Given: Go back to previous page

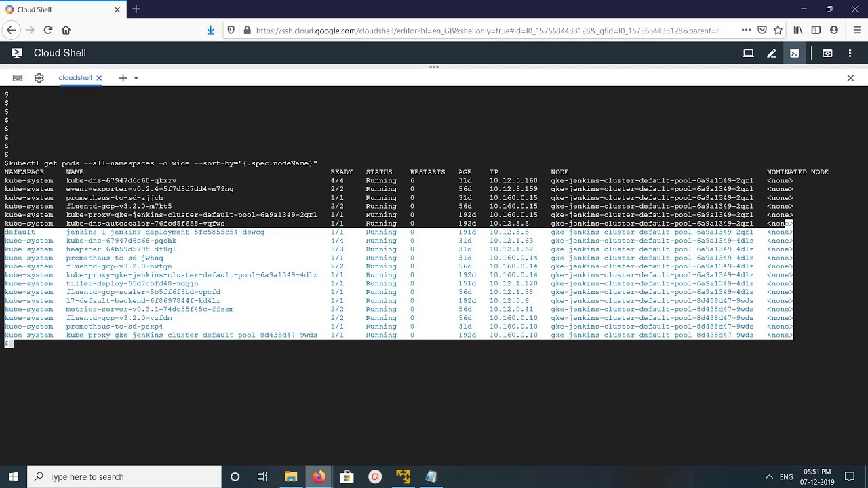Looking at the screenshot, I should (x=11, y=30).
